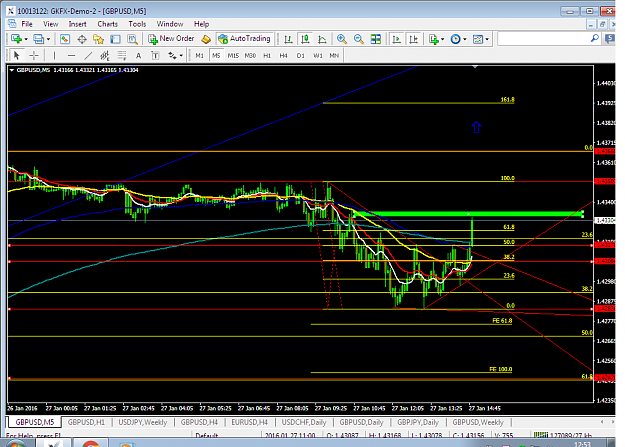Select the Crosshair tool

[x=33, y=55]
